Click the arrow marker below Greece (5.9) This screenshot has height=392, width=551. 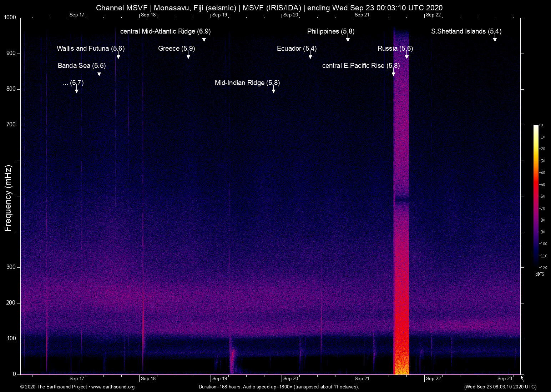click(188, 56)
